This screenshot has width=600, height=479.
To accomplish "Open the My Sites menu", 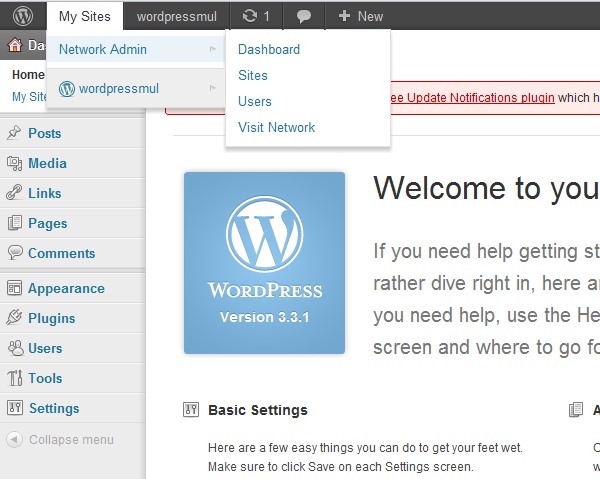I will pos(85,16).
